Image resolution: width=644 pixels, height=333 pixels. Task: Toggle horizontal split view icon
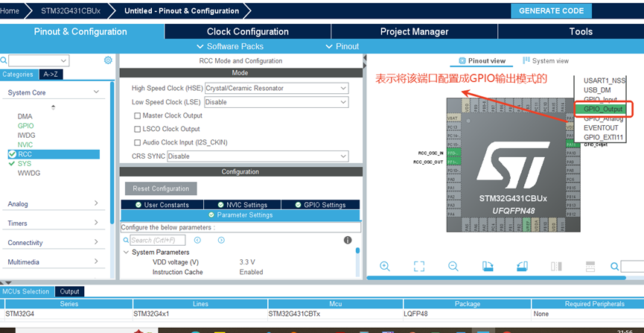(590, 267)
